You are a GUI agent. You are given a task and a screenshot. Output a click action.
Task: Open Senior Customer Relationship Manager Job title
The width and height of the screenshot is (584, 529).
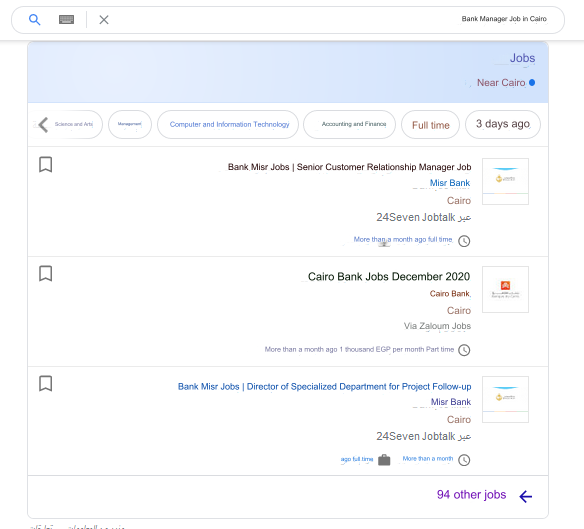(349, 167)
